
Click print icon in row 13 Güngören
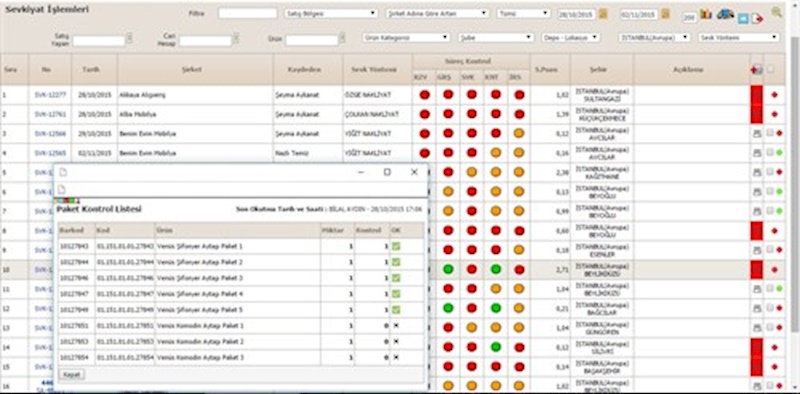pos(757,328)
